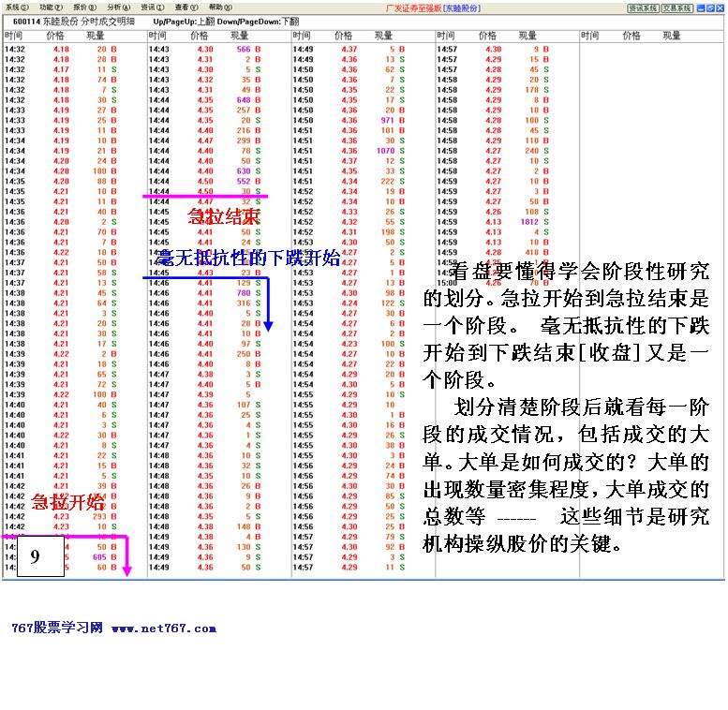
Task: Select the 14:44 4.48 216 B trade row
Action: tap(205, 130)
